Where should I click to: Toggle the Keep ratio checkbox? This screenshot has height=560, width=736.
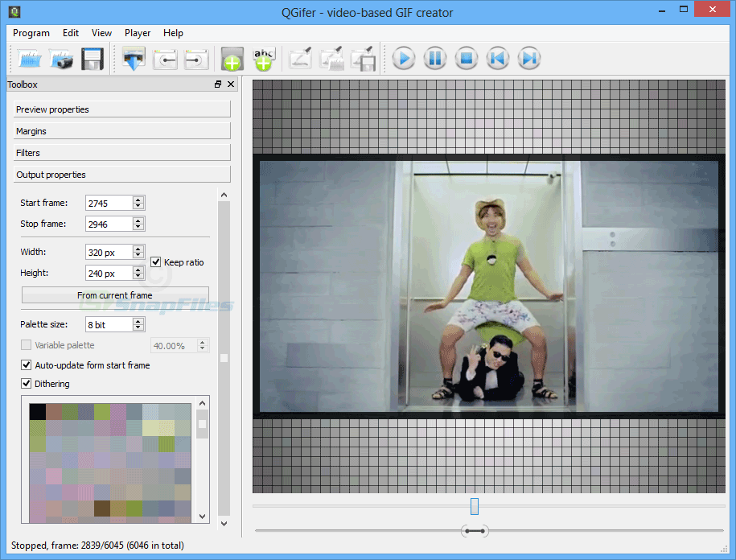click(x=156, y=262)
